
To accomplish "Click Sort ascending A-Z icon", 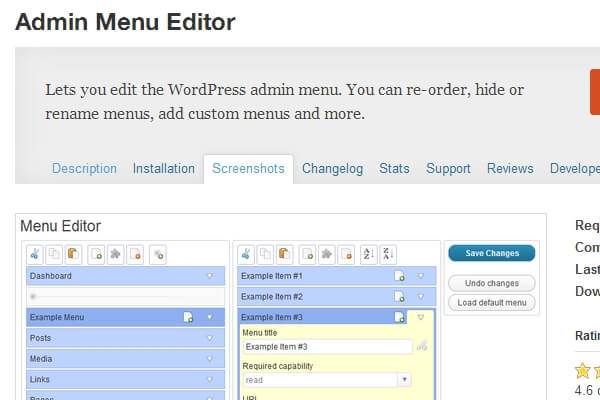I will [x=367, y=254].
